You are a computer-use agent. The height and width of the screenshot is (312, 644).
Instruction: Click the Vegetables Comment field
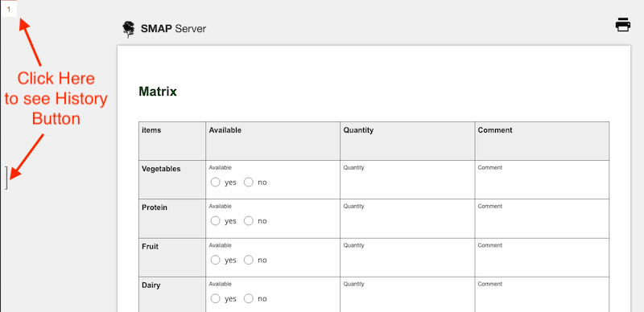coord(542,180)
